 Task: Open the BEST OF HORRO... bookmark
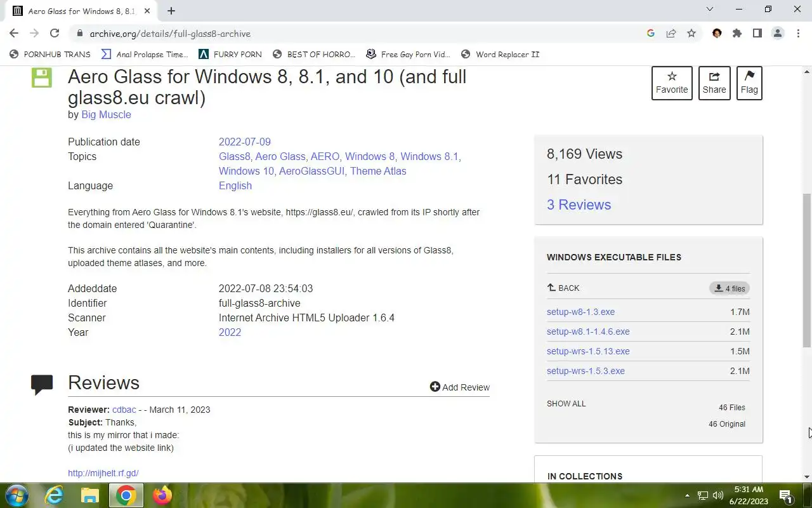(314, 54)
